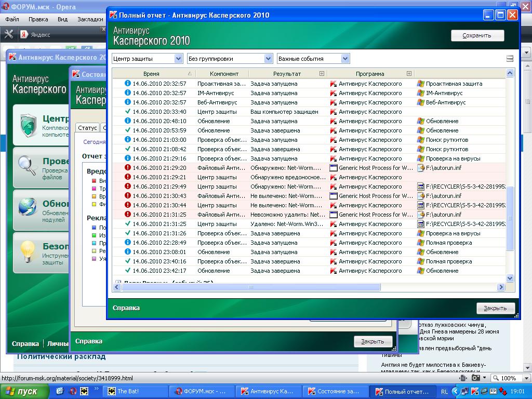Expand the 'Программа' column with plus button
This screenshot has width=532, height=399.
click(x=409, y=74)
